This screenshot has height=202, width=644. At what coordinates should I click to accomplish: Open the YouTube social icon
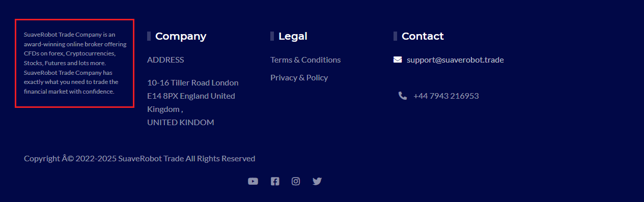253,181
